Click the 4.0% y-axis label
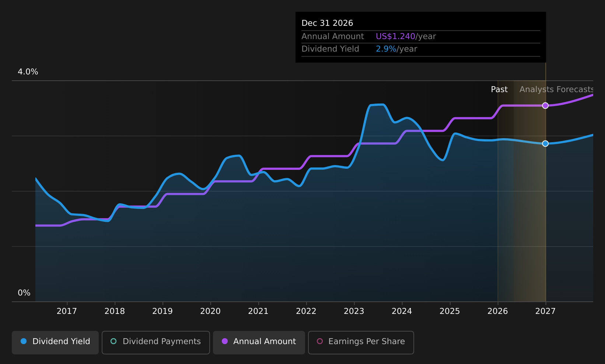605x364 pixels. 28,72
